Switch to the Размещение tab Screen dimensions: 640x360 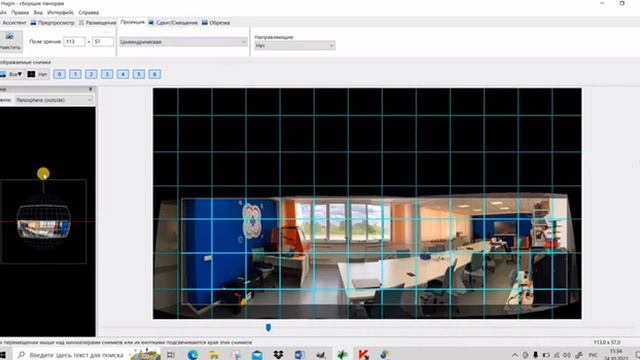point(98,23)
